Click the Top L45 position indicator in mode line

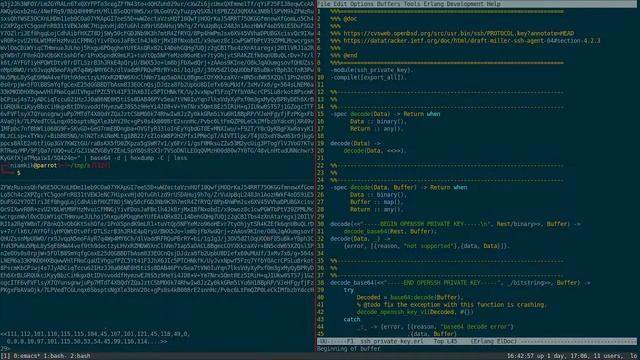point(445,341)
